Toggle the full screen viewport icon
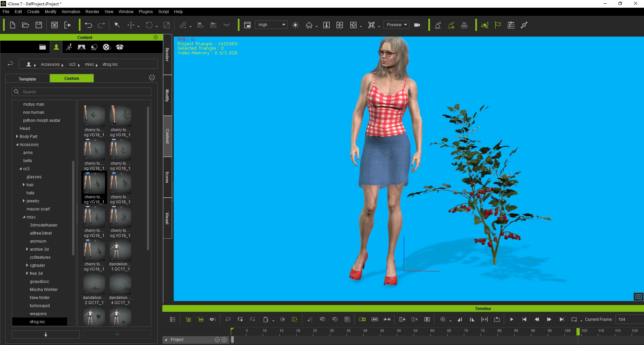The width and height of the screenshot is (644, 345). click(247, 25)
